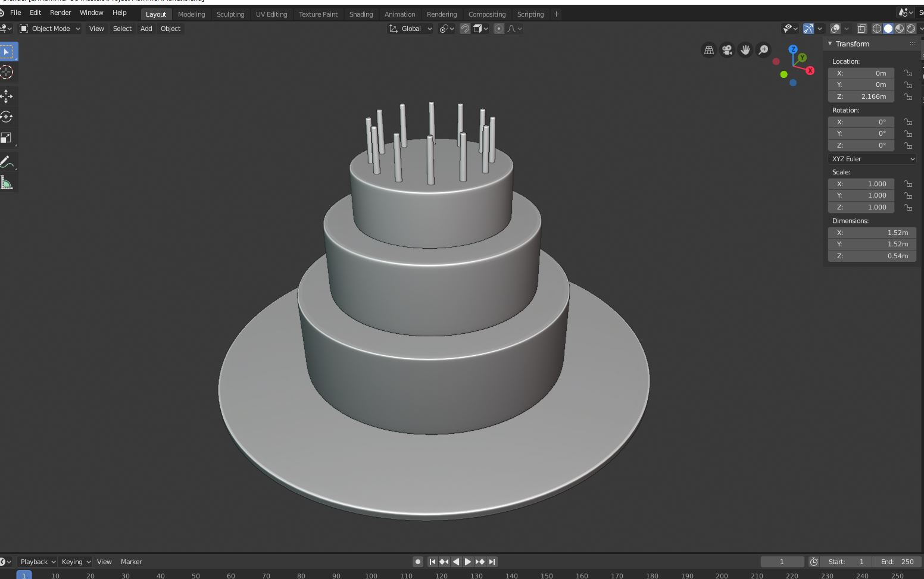Enable Rendered viewport shading
This screenshot has height=579, width=924.
pos(910,28)
